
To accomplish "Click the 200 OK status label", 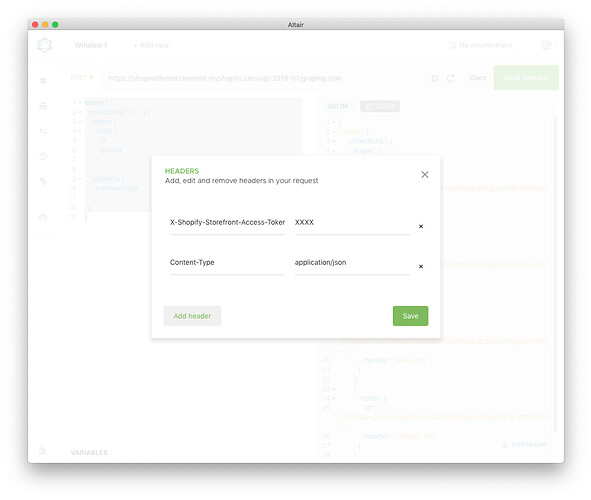I will click(338, 106).
